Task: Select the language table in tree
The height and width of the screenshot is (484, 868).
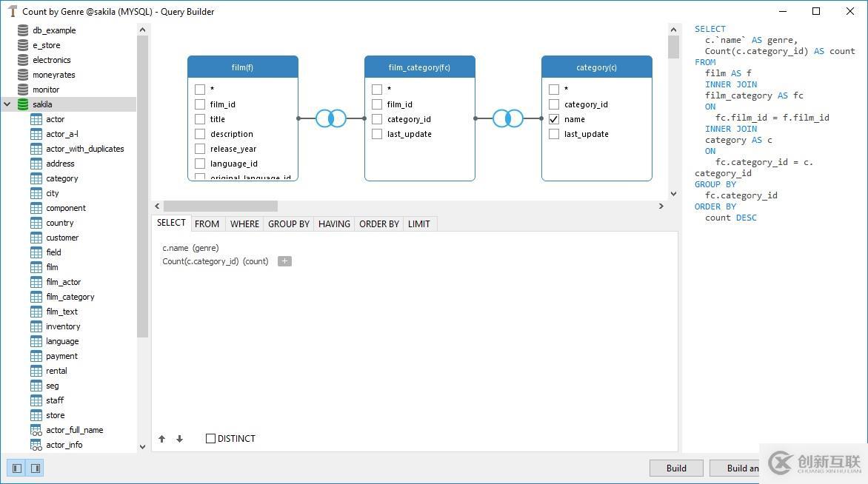Action: [x=62, y=341]
